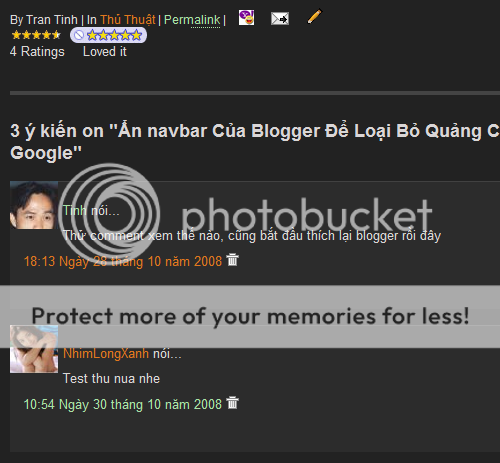Click the email post envelope icon

[x=280, y=19]
